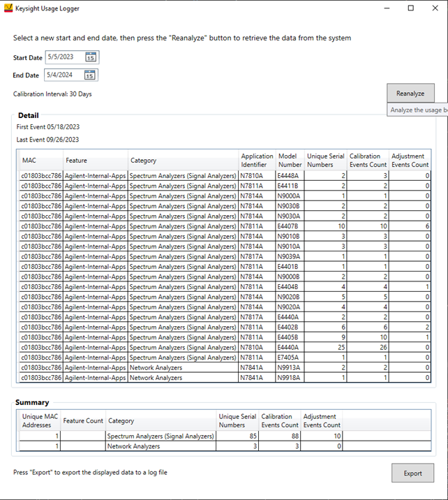Sort by Model Number column header

(290, 161)
